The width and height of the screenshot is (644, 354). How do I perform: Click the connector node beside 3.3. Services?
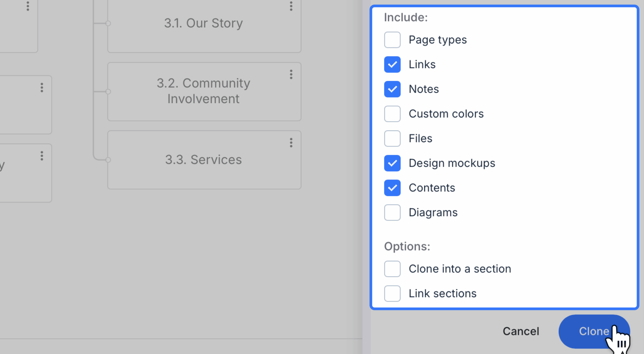(x=108, y=160)
